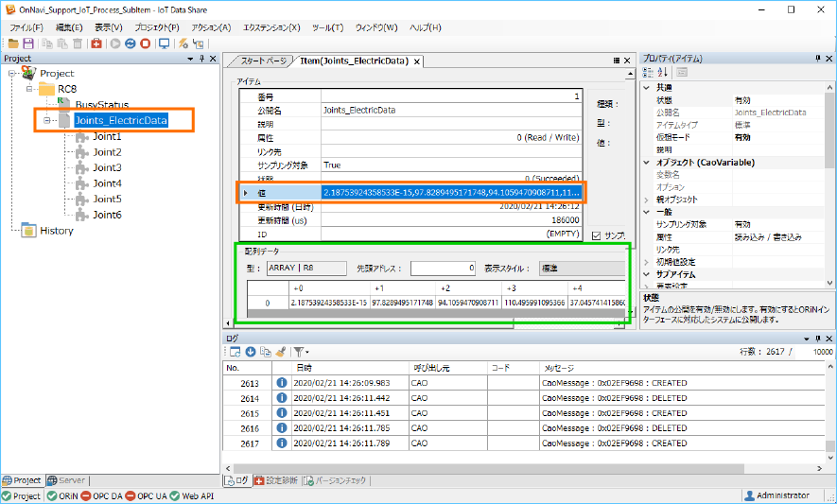Pin the Project panel with pushpin icon
The height and width of the screenshot is (504, 837).
point(201,59)
